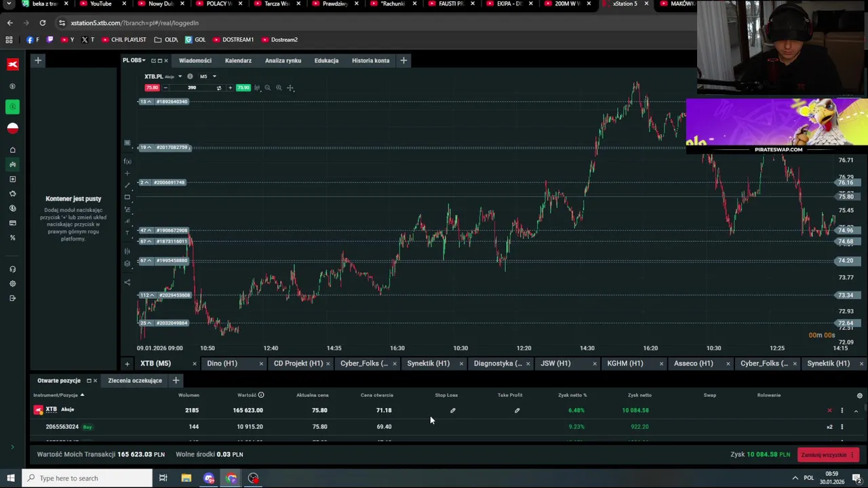Open the XTB.PL instrument dropdown
The height and width of the screenshot is (488, 868).
pos(180,77)
